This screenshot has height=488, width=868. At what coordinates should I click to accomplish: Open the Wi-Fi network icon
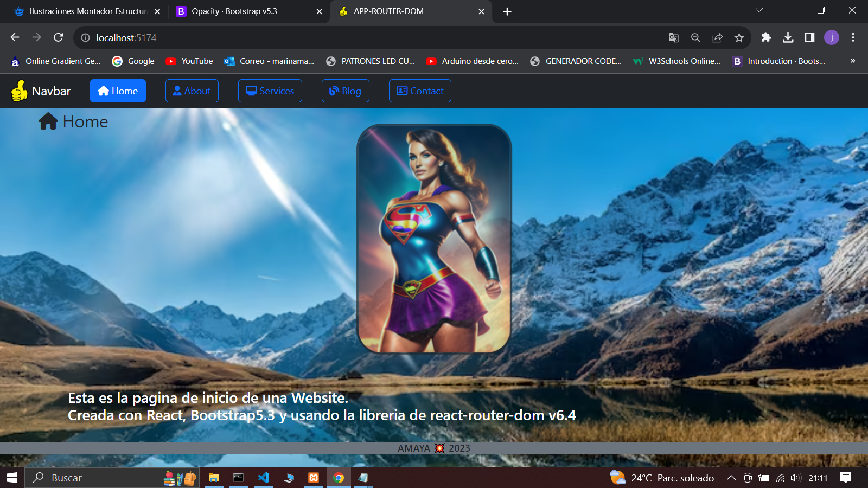[x=780, y=478]
